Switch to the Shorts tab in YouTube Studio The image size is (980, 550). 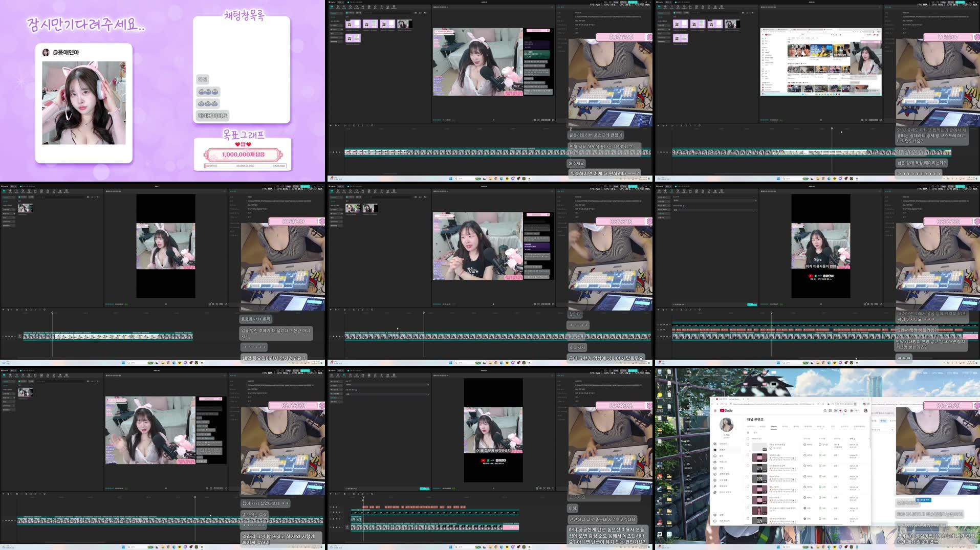tap(773, 426)
